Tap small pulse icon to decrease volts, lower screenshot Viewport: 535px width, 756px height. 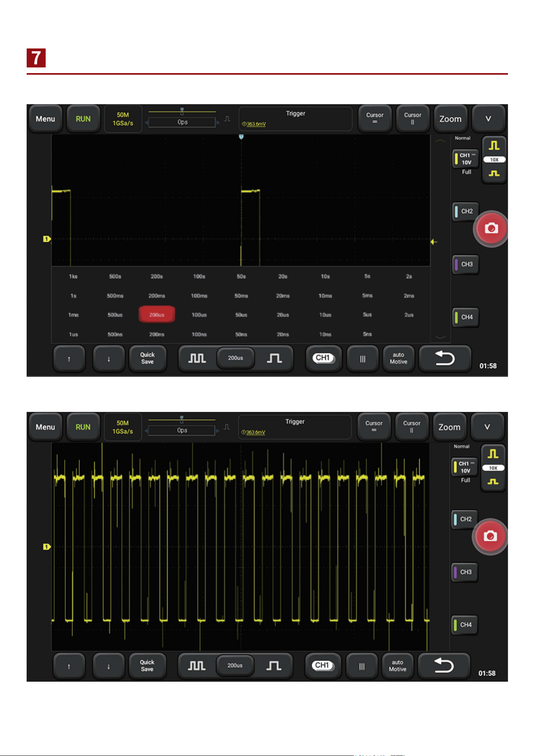point(493,481)
